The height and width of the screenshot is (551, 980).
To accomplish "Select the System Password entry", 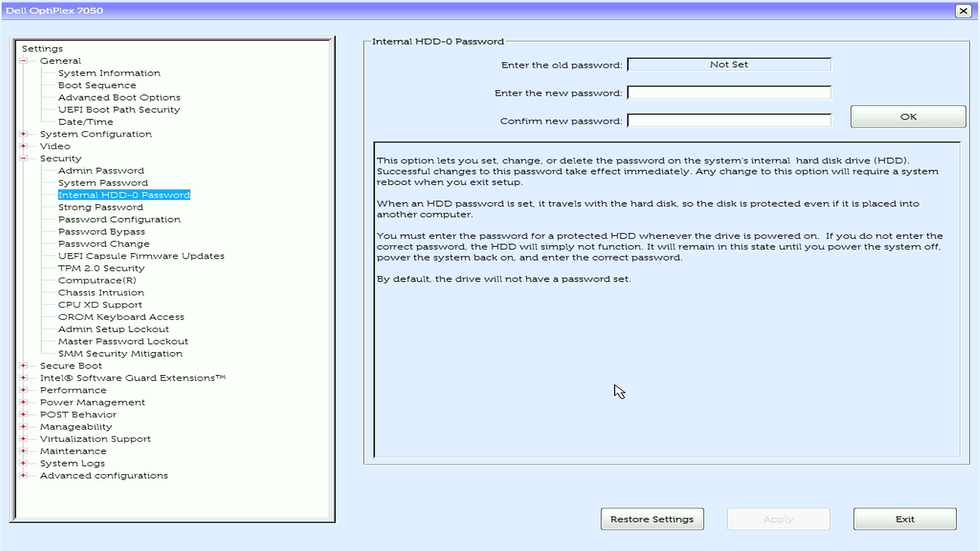I will coord(103,182).
